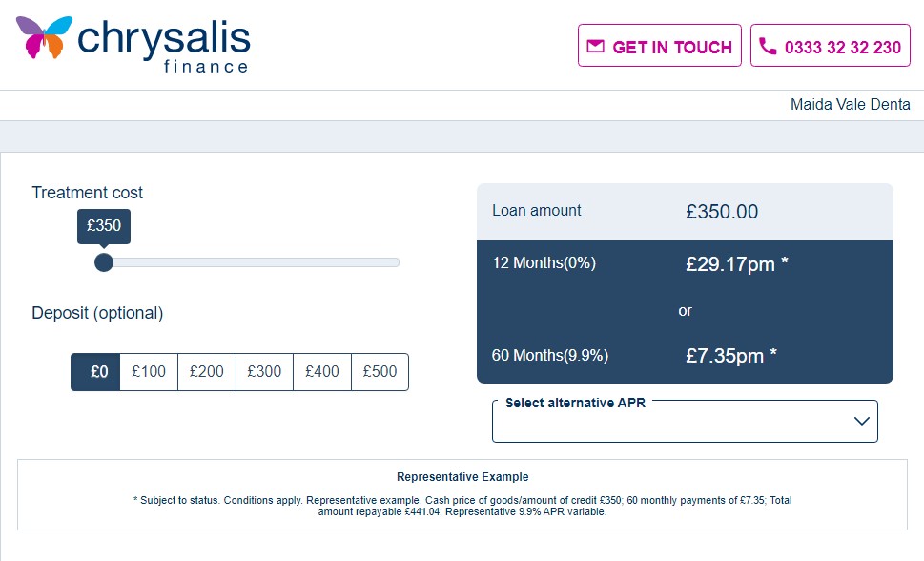Set deposit to £400
Viewport: 924px width, 561px height.
[321, 372]
